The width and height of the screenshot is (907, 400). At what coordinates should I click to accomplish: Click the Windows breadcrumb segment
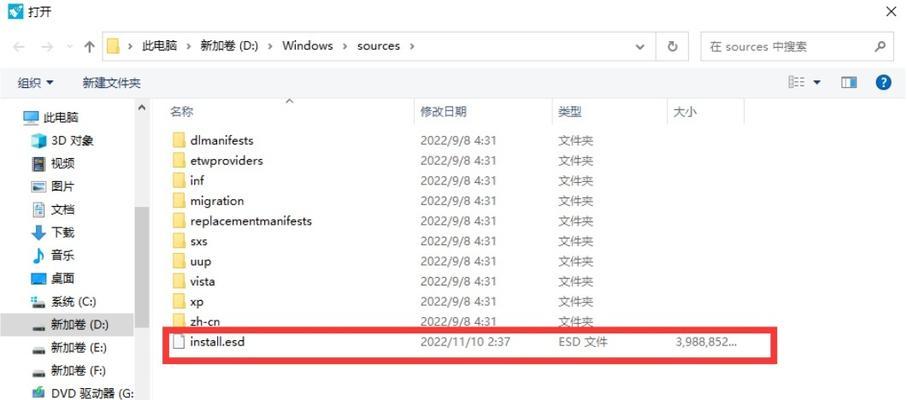click(x=307, y=46)
